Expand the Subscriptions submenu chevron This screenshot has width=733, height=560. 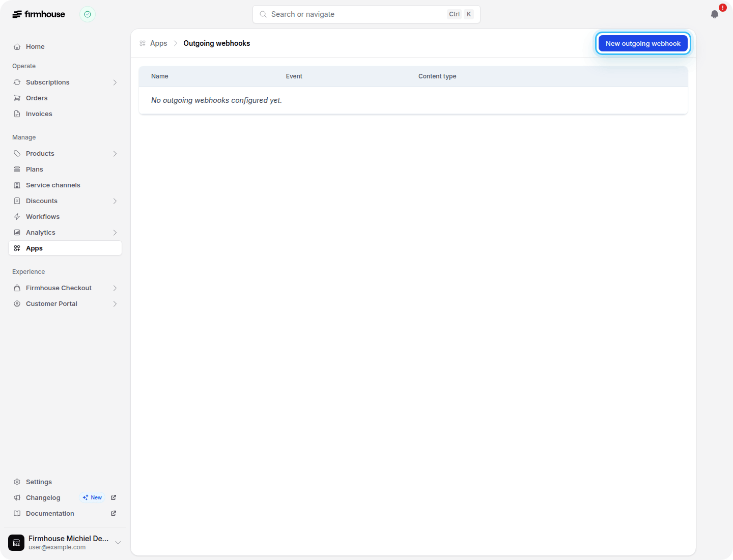click(115, 82)
